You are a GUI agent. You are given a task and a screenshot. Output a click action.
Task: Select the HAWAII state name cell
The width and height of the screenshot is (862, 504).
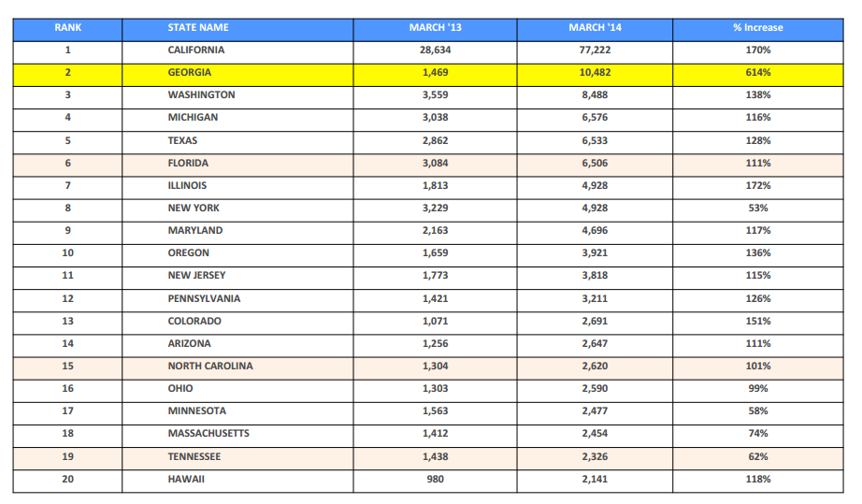pyautogui.click(x=185, y=479)
